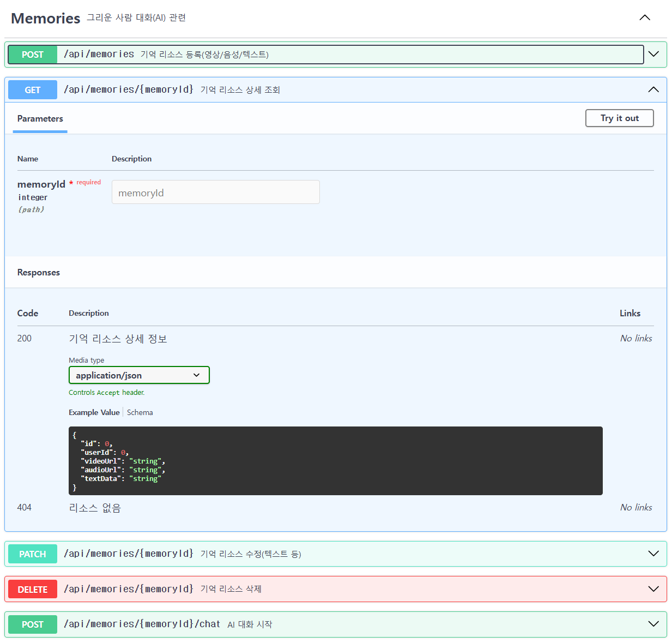The image size is (672, 643).
Task: Click the /api/memories/{memoryId}/chat path text
Action: click(142, 624)
